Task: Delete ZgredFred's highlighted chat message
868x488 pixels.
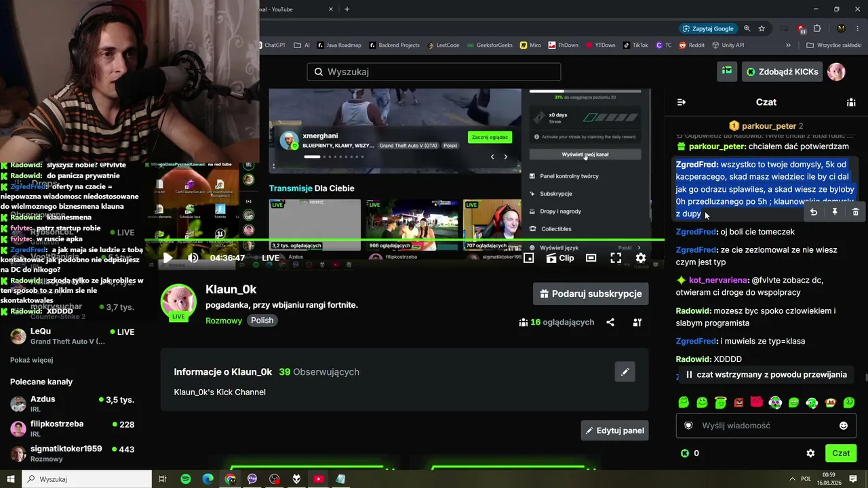Action: click(855, 212)
